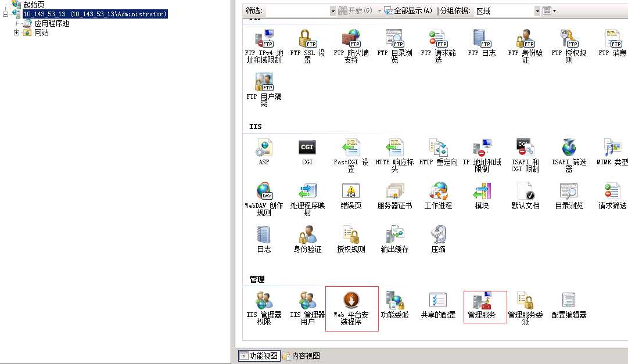Launch Web 平台安装程序
Image resolution: width=628 pixels, height=364 pixels.
click(351, 308)
